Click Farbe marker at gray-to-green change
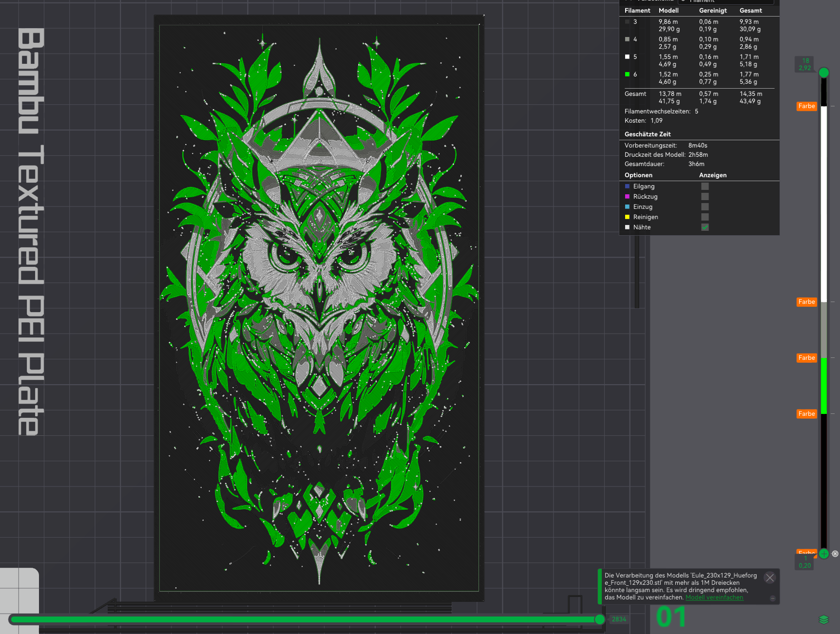The height and width of the screenshot is (634, 840). coord(807,358)
